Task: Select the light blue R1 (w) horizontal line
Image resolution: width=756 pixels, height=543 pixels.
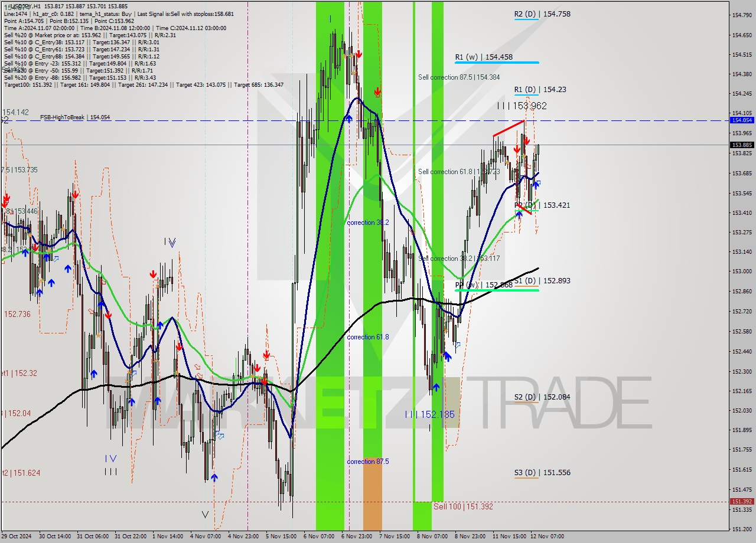Action: pyautogui.click(x=497, y=63)
